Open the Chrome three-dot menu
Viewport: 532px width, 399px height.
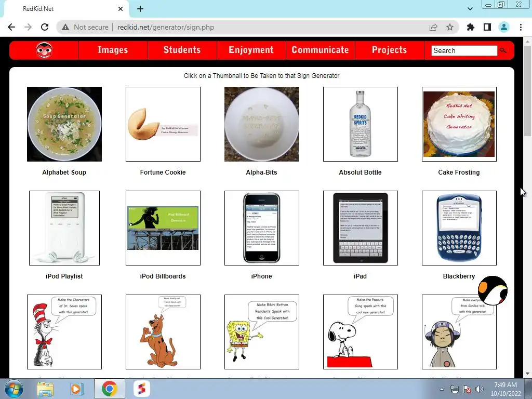521,27
